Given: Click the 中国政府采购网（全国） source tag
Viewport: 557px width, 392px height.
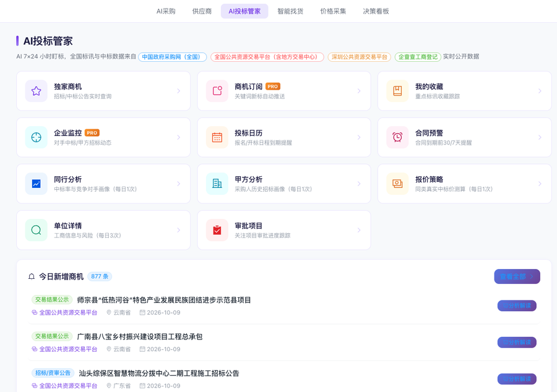Looking at the screenshot, I should coord(172,57).
